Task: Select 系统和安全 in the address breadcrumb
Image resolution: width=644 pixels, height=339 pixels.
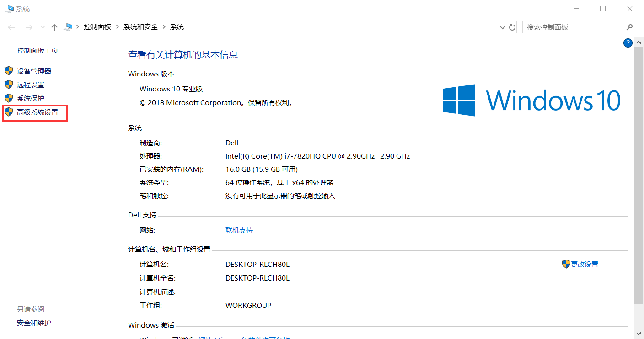Action: point(140,27)
